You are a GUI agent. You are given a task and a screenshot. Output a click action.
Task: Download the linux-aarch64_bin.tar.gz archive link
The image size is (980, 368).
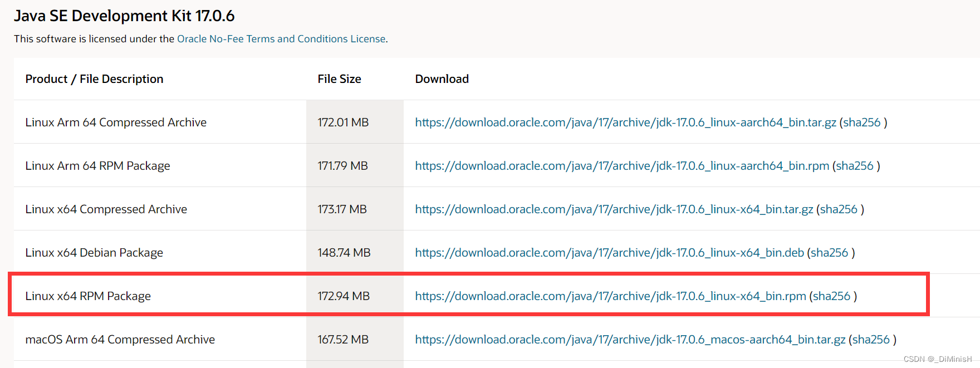click(x=625, y=122)
